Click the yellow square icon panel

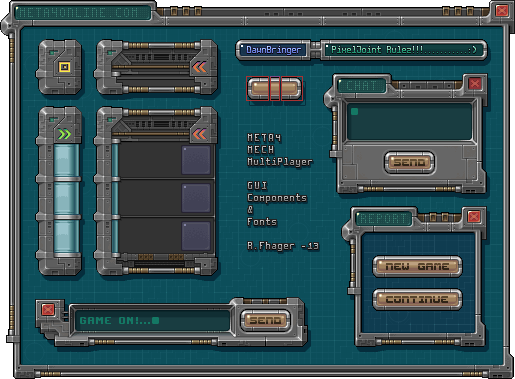65,67
